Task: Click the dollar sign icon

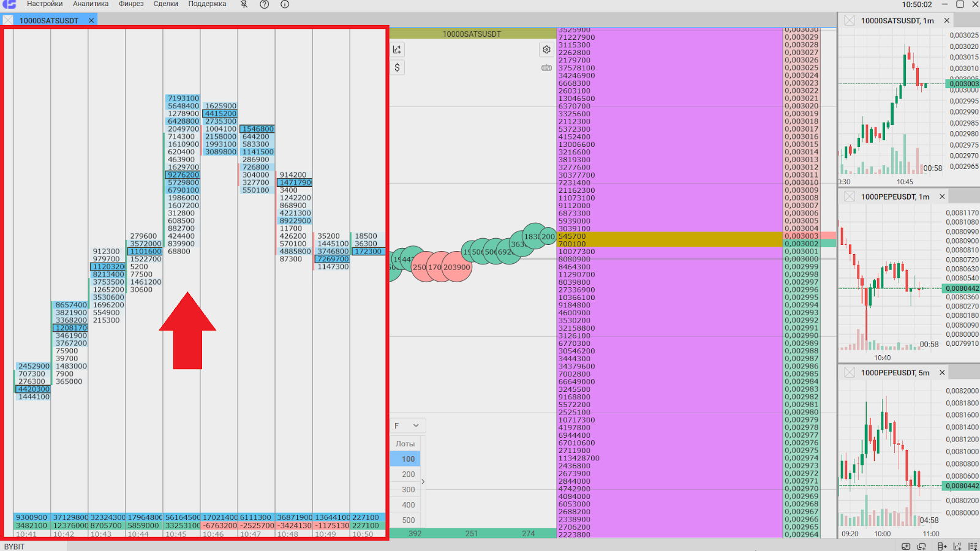Action: [397, 67]
